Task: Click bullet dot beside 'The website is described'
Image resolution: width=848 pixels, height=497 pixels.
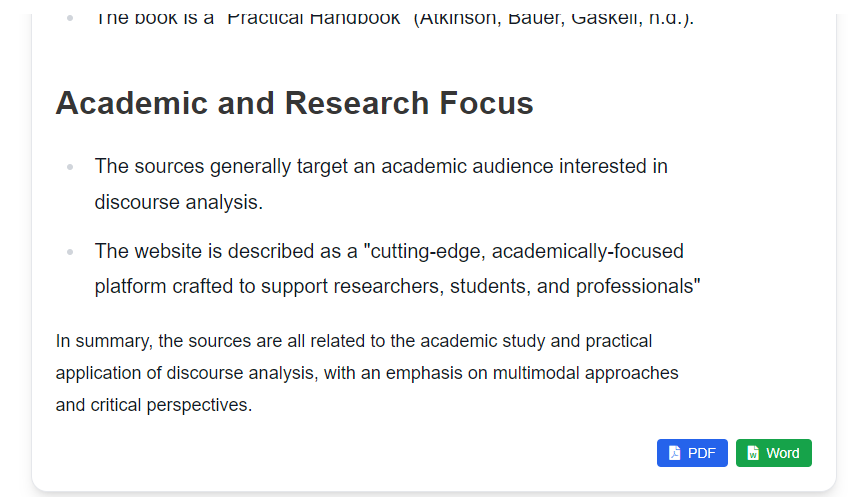Action: [70, 252]
